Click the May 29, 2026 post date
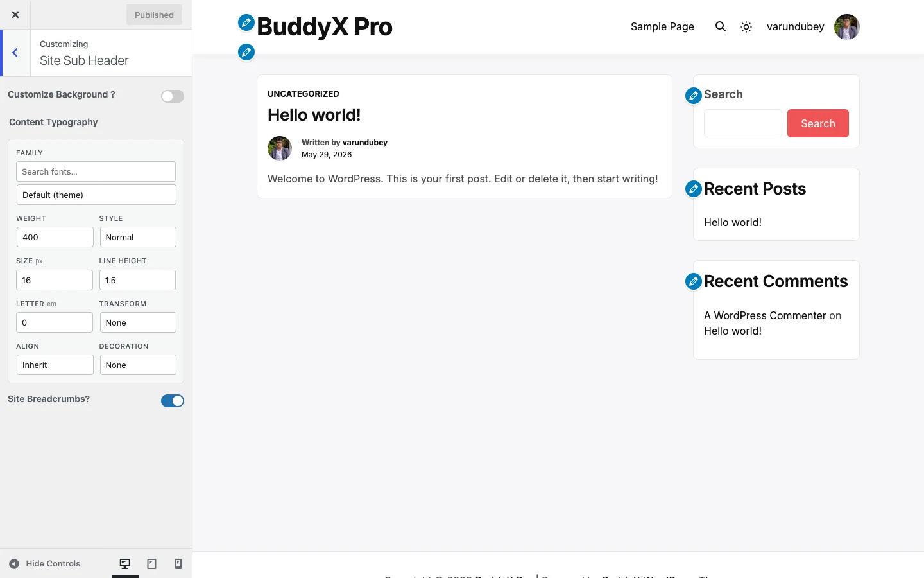924x578 pixels. (x=327, y=155)
